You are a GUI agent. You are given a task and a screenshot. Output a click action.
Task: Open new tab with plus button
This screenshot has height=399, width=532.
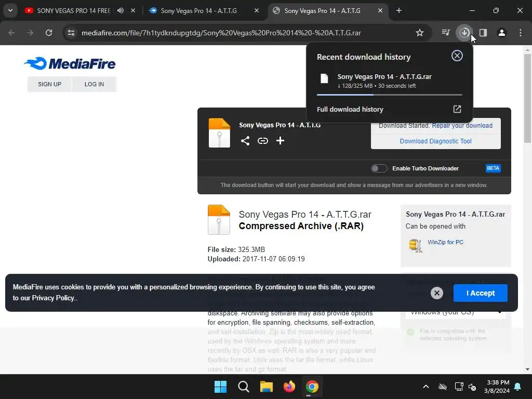click(x=399, y=10)
